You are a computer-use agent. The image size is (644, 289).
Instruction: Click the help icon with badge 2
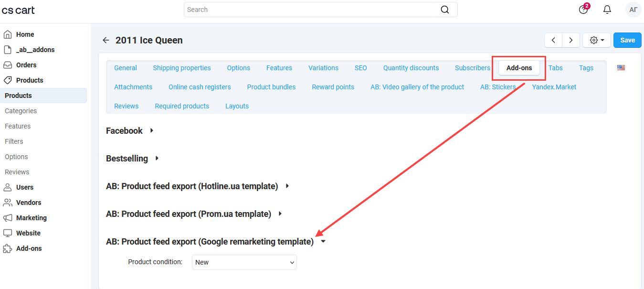[x=583, y=9]
